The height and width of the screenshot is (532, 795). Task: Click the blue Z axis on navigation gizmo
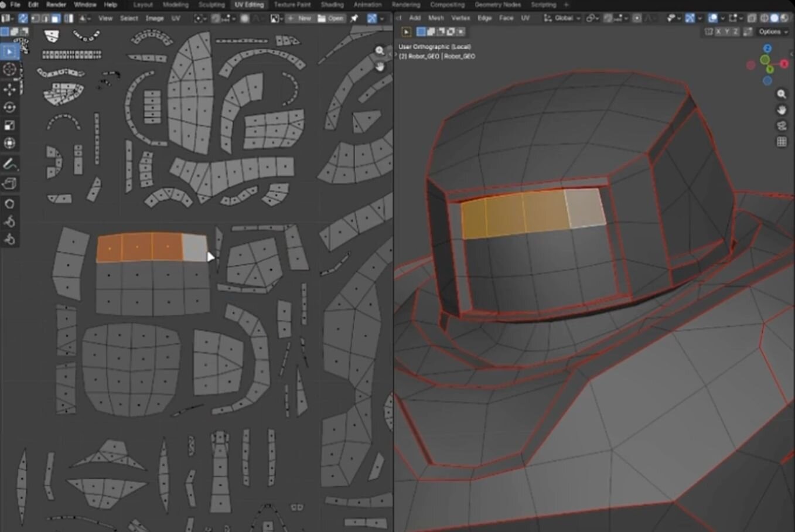[767, 49]
